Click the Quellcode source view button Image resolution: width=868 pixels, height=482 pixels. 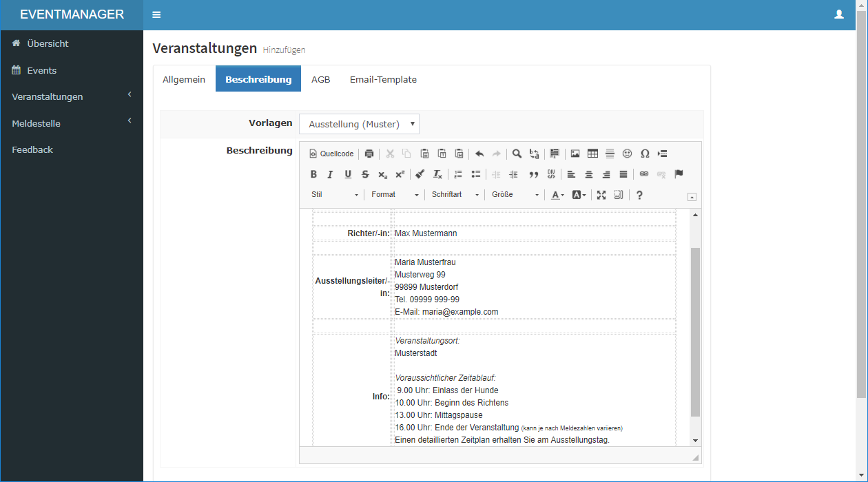pos(331,154)
